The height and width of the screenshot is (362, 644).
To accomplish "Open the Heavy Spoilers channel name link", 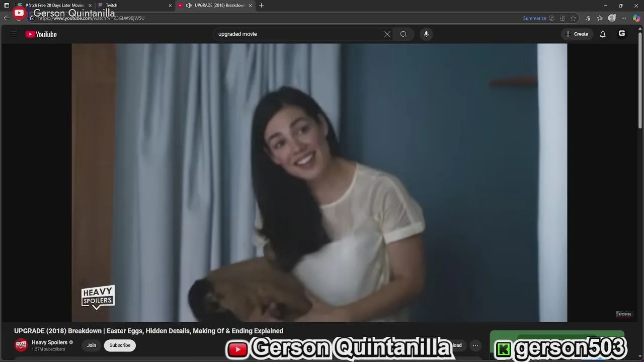I will click(x=49, y=342).
